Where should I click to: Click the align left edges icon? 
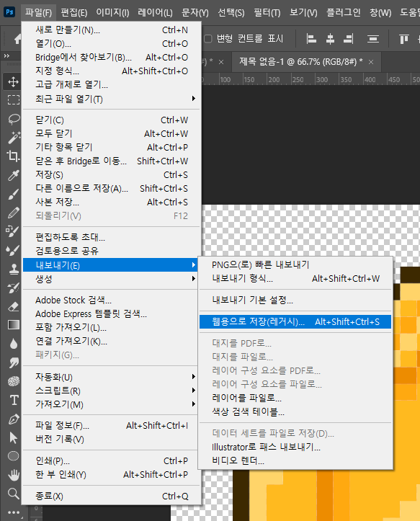tap(311, 39)
